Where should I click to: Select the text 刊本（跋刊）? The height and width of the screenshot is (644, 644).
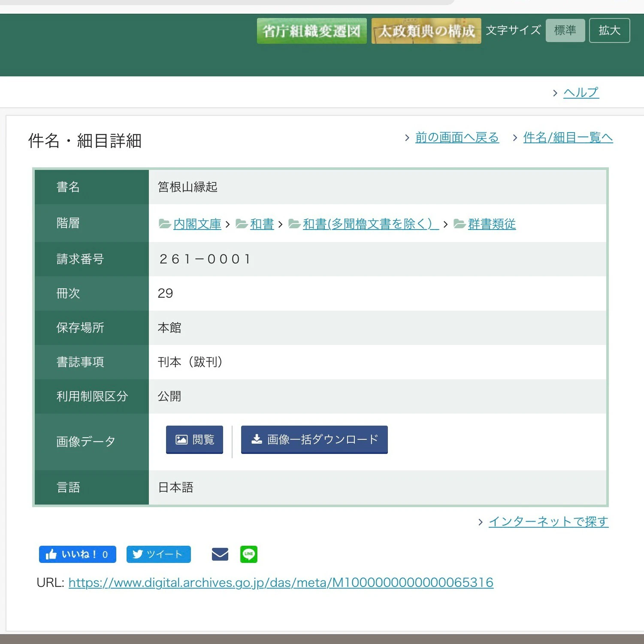(190, 362)
